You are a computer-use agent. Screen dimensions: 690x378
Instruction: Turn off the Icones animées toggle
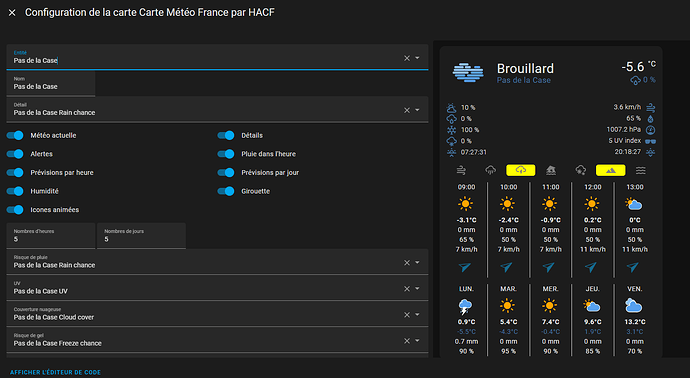pyautogui.click(x=15, y=210)
